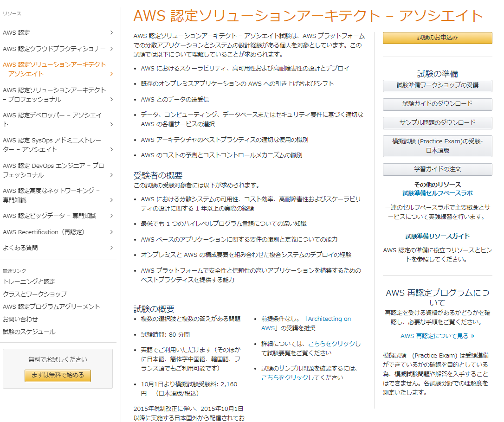
Task: Expand the AWS 認定 sidebar chevron
Action: pos(111,32)
